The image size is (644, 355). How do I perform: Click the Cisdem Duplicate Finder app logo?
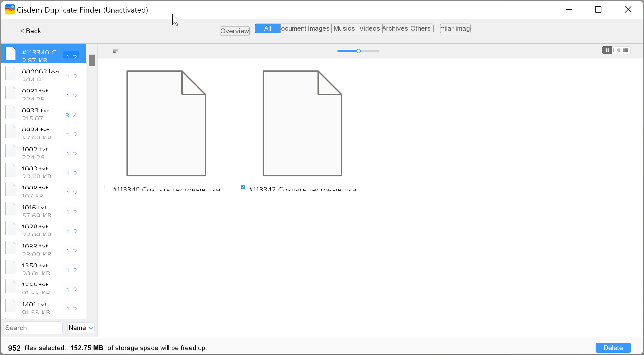click(x=10, y=10)
